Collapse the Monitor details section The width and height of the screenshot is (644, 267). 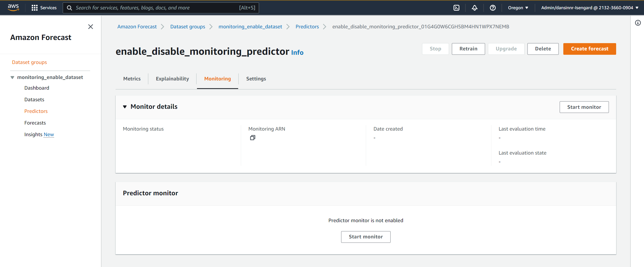125,107
